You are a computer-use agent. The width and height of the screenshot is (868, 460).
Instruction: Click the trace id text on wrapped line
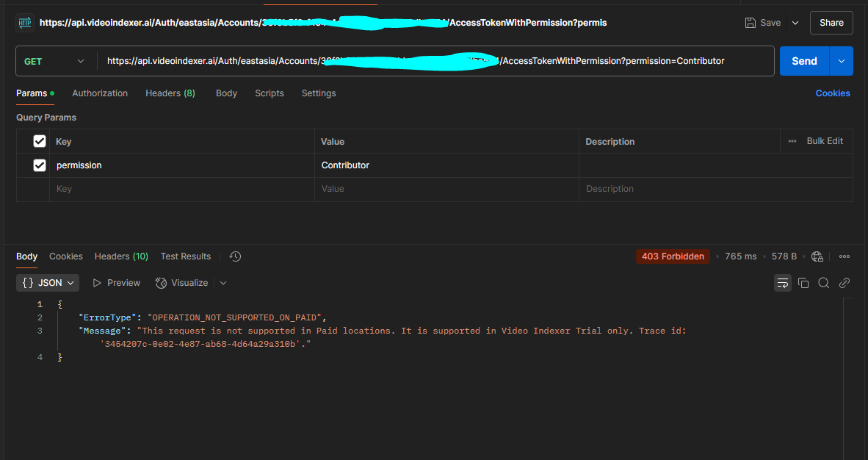206,344
